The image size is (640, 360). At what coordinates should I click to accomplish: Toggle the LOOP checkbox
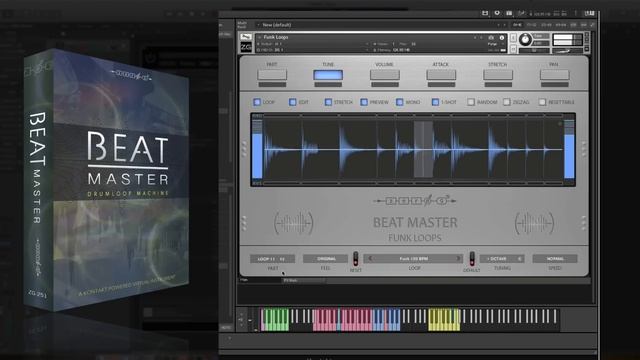coord(257,102)
